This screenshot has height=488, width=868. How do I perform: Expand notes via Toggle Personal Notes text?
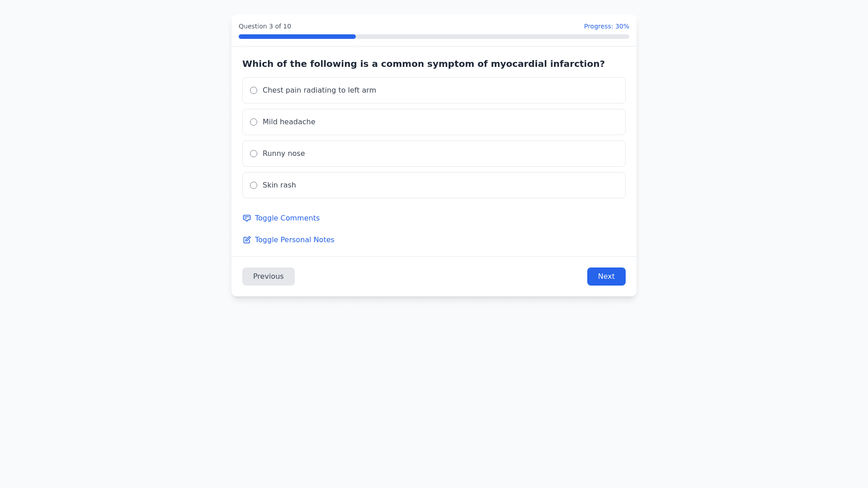[x=294, y=240]
